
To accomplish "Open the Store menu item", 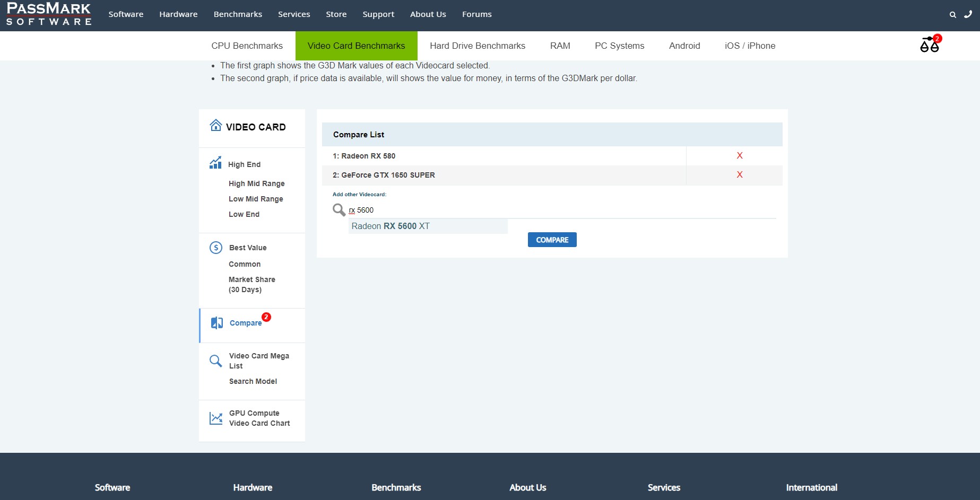I will point(336,14).
